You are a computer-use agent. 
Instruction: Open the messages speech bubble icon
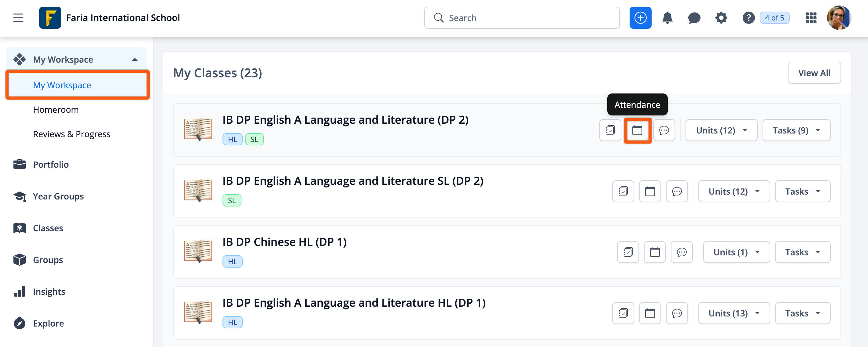pos(694,18)
